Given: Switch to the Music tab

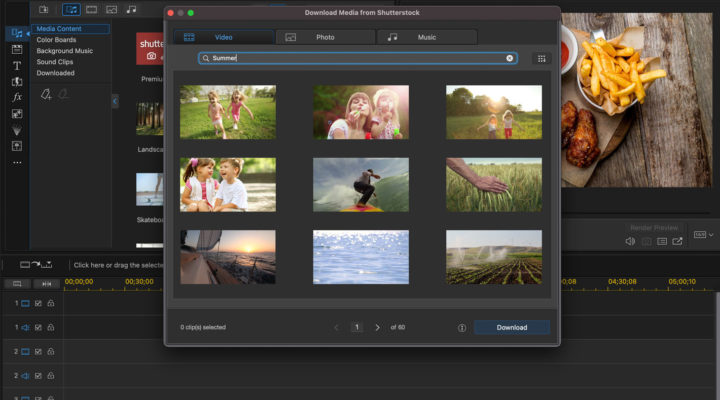Looking at the screenshot, I should (427, 37).
